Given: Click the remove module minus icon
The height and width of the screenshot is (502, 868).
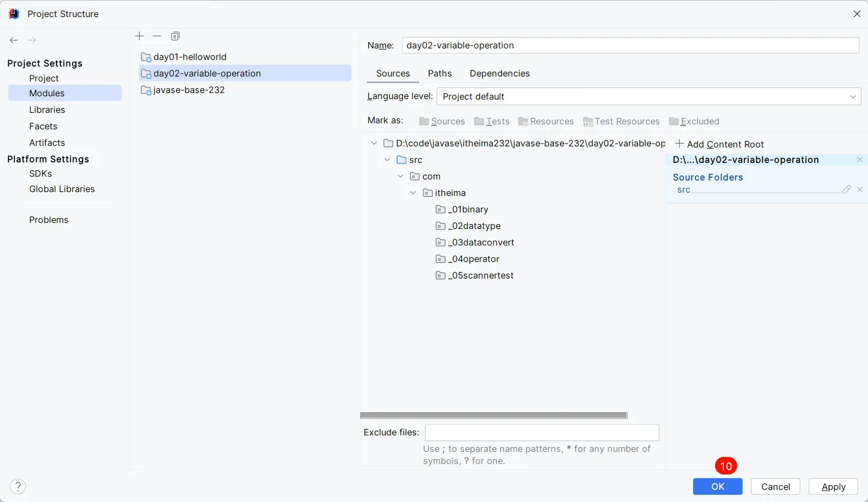Looking at the screenshot, I should (x=157, y=36).
